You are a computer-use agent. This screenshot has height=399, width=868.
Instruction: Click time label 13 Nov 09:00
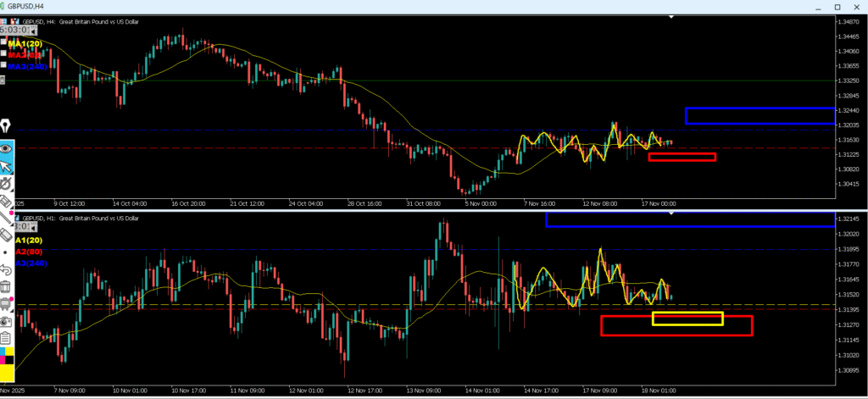(424, 391)
